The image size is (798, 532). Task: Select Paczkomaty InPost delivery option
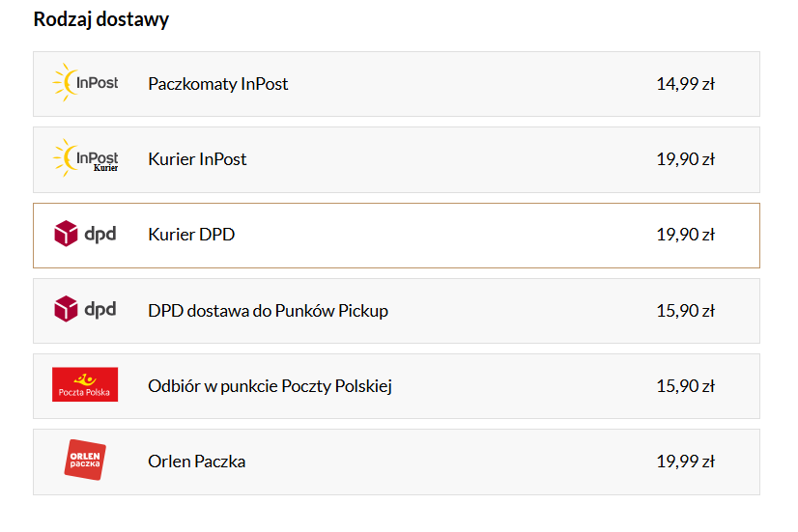[x=396, y=84]
